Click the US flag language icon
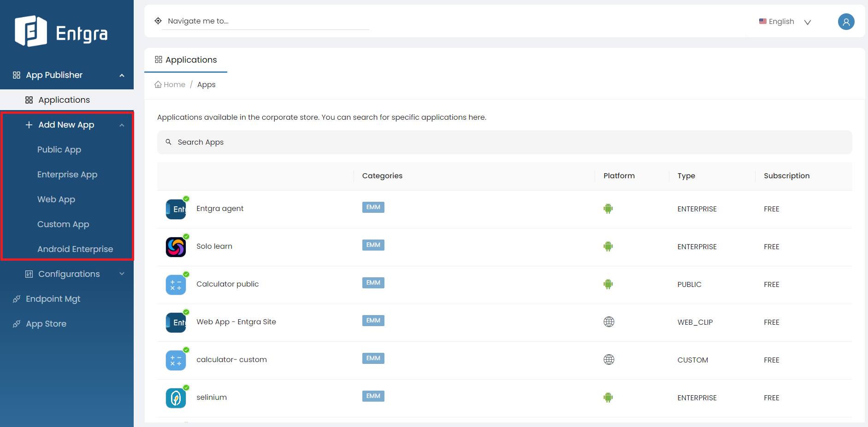868x427 pixels. click(x=763, y=21)
